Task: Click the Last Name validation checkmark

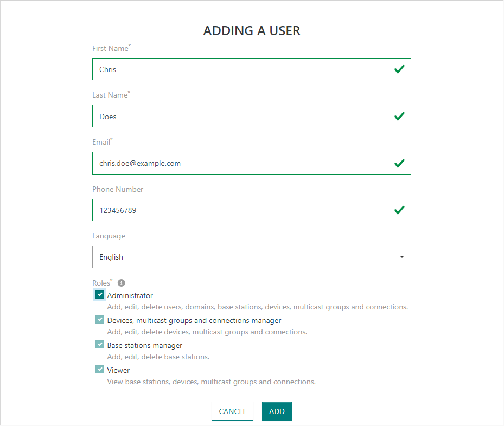Action: point(399,117)
